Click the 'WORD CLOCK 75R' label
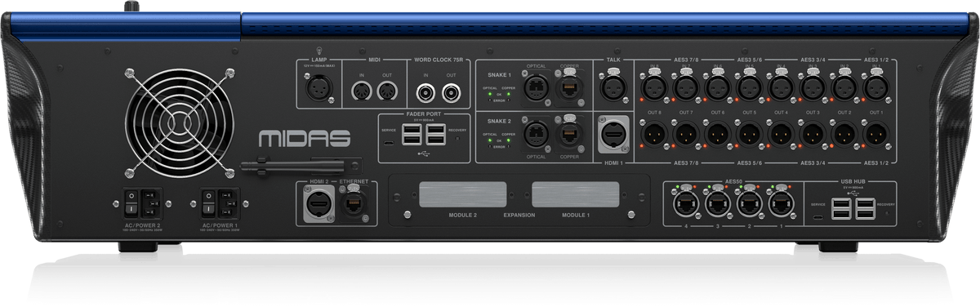The width and height of the screenshot is (980, 307). coord(438,60)
